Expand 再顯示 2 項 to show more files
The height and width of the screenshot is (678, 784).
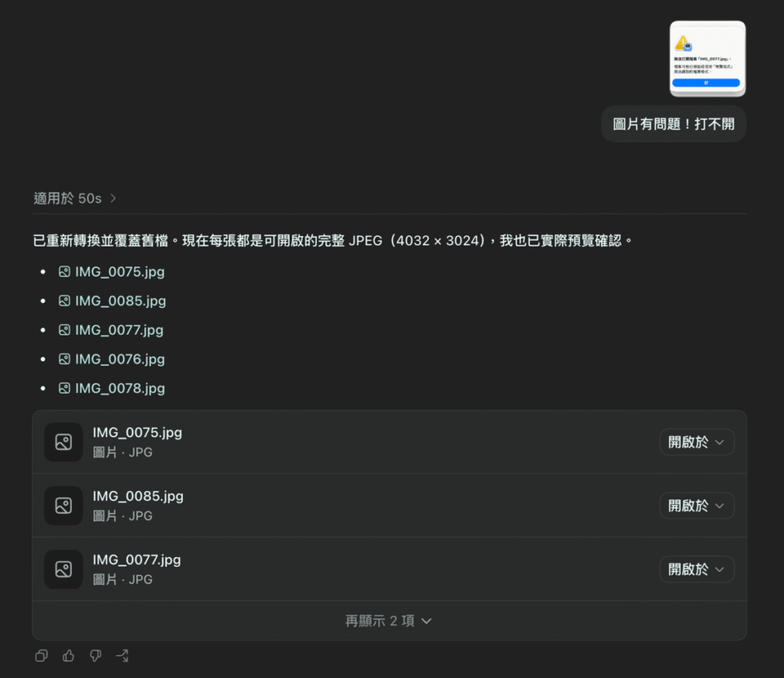click(389, 621)
